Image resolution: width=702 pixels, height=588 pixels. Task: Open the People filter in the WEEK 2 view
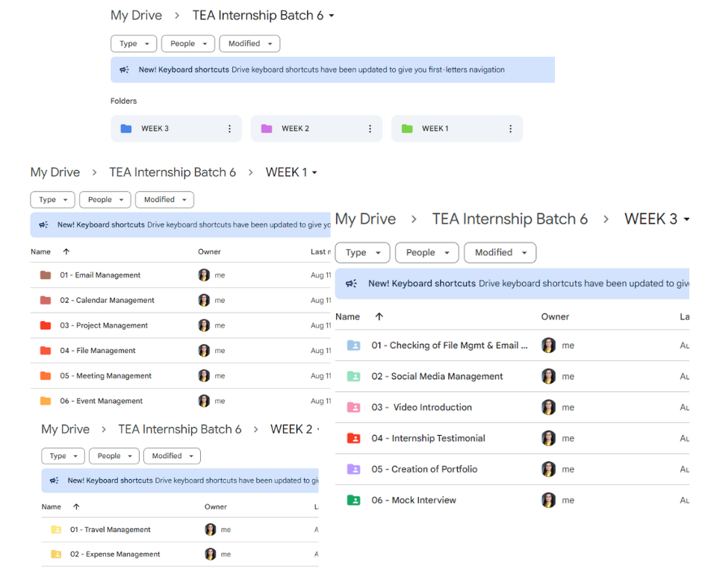(114, 455)
